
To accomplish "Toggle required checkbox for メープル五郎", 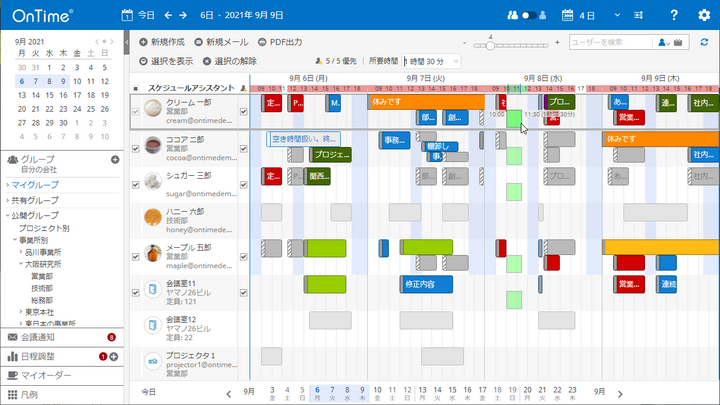I will point(243,257).
